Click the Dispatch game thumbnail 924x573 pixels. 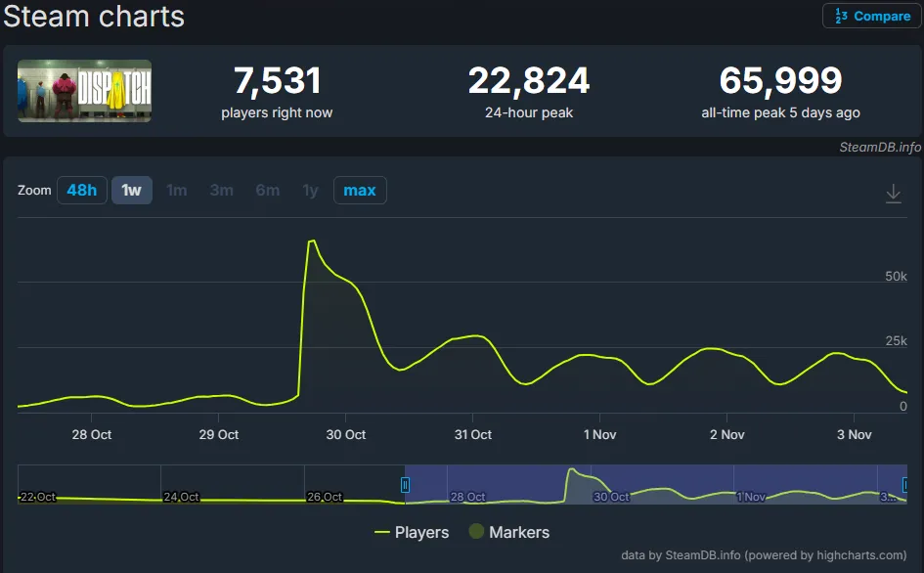(x=84, y=91)
